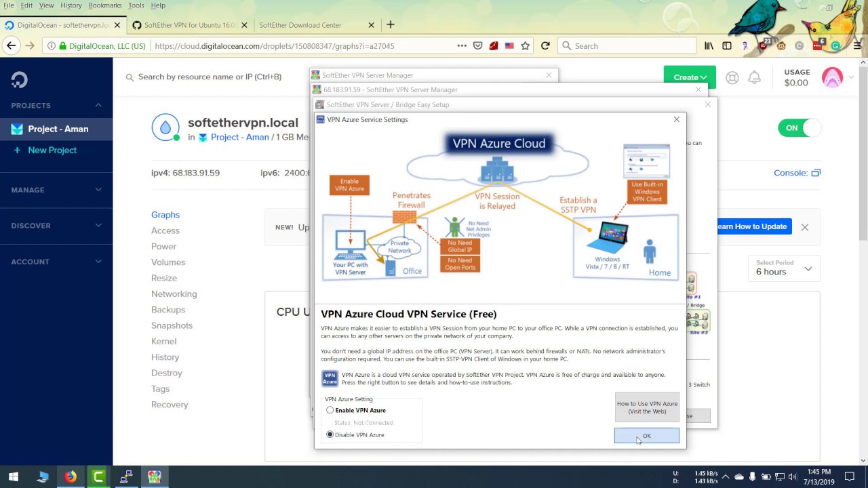
Task: Open Firefox Edit menu
Action: coord(26,5)
